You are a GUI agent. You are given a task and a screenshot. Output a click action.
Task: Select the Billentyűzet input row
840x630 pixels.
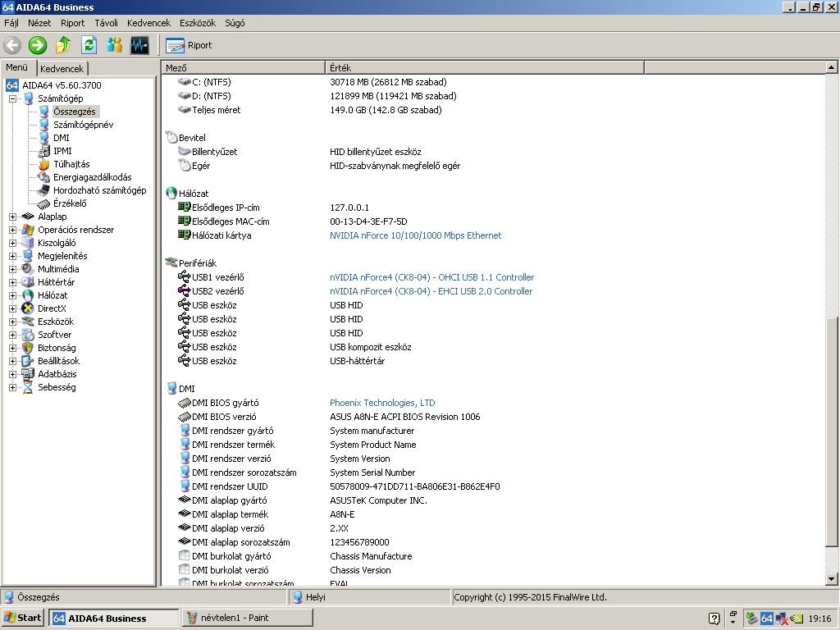pos(493,152)
